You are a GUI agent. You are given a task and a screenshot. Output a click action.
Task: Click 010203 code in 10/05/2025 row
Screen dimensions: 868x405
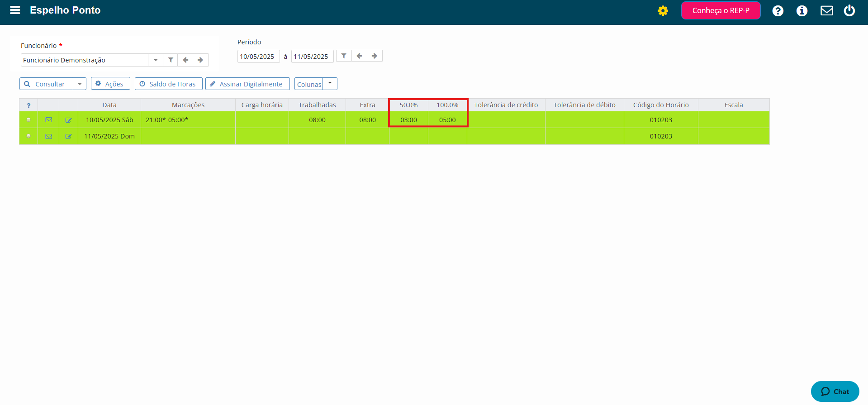click(x=661, y=120)
